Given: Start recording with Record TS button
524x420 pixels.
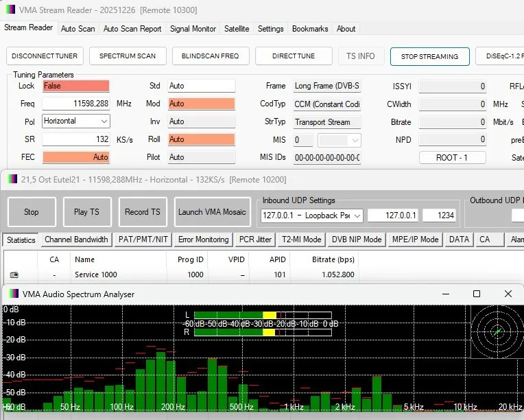Looking at the screenshot, I should pyautogui.click(x=143, y=212).
